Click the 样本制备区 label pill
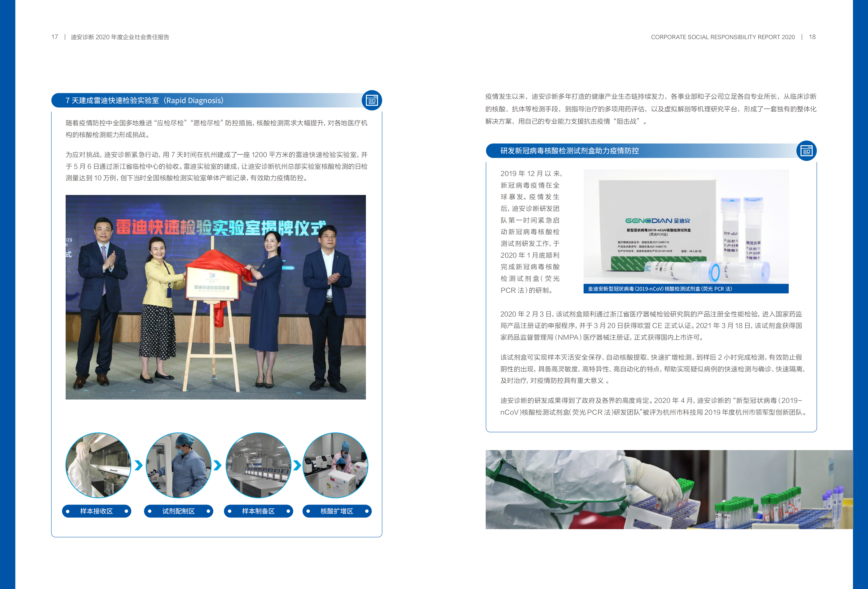The height and width of the screenshot is (589, 868). pos(258,511)
